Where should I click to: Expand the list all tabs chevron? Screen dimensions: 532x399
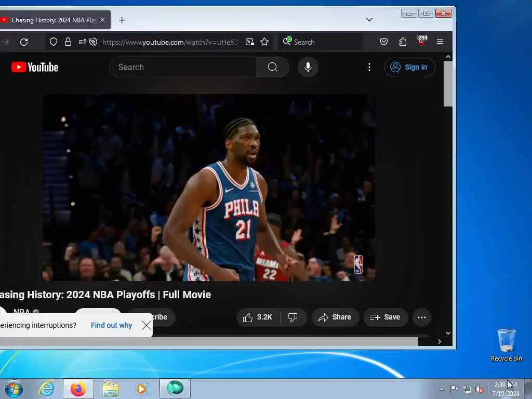(369, 20)
